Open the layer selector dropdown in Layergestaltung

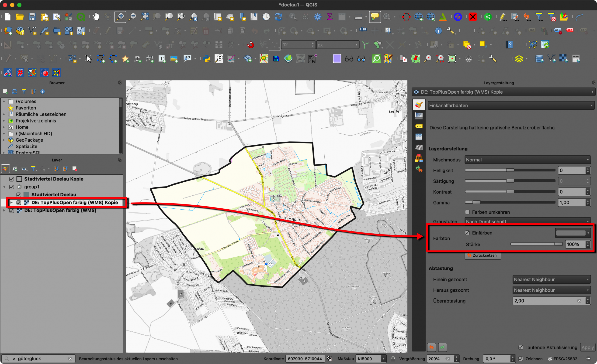click(x=503, y=92)
